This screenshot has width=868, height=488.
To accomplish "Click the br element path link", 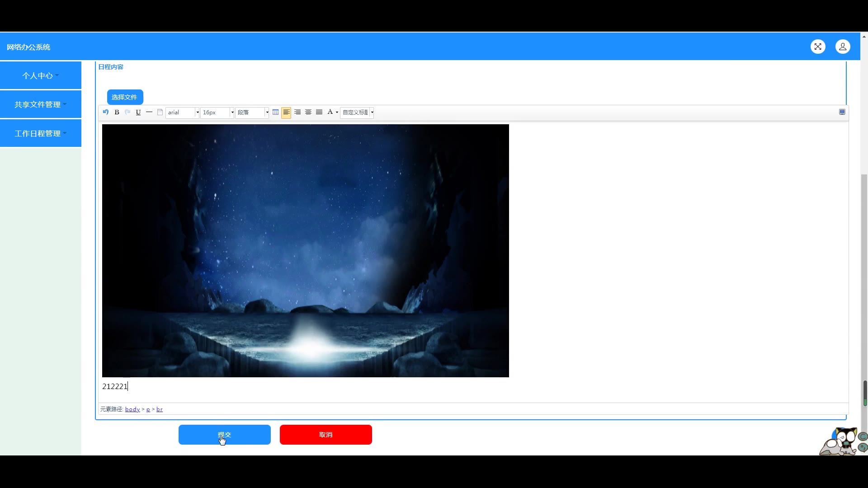I will tap(160, 409).
